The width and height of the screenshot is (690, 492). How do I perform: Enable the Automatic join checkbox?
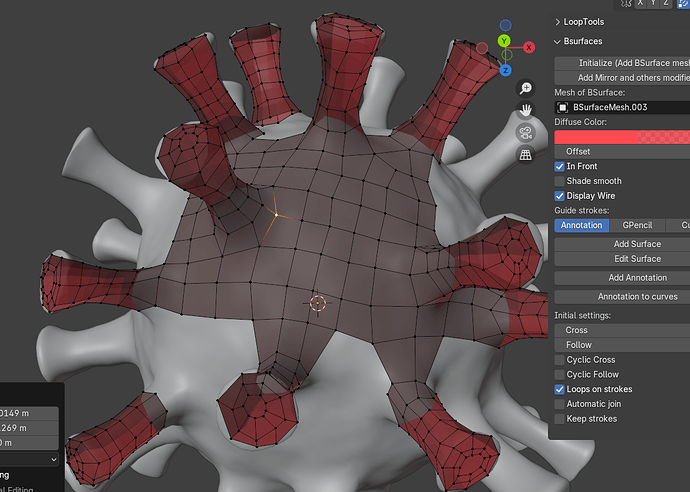(559, 404)
